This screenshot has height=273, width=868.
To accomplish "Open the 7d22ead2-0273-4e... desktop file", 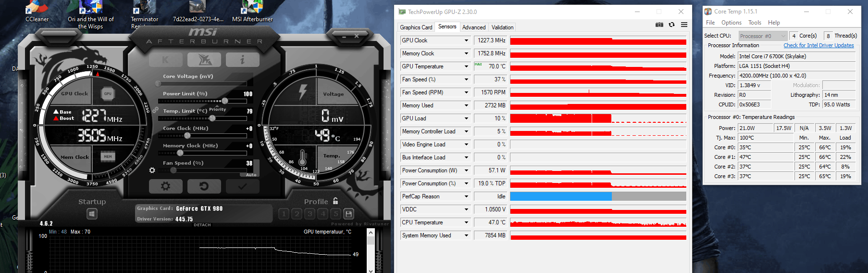I will tap(198, 12).
